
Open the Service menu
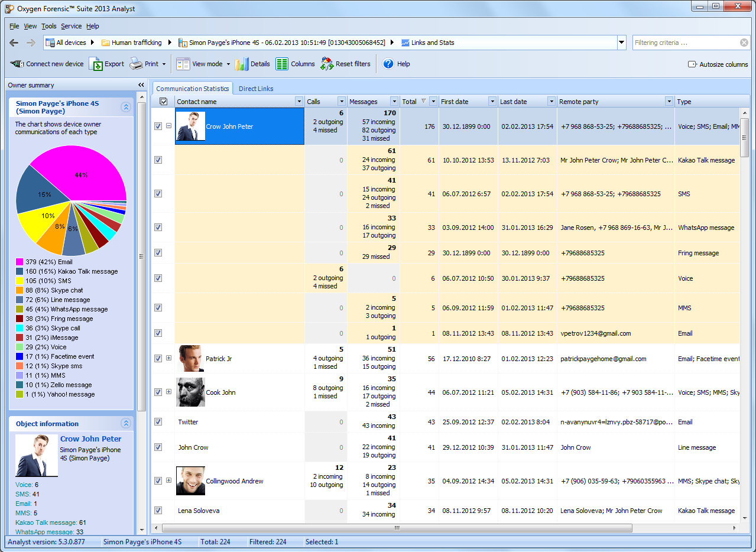point(72,26)
